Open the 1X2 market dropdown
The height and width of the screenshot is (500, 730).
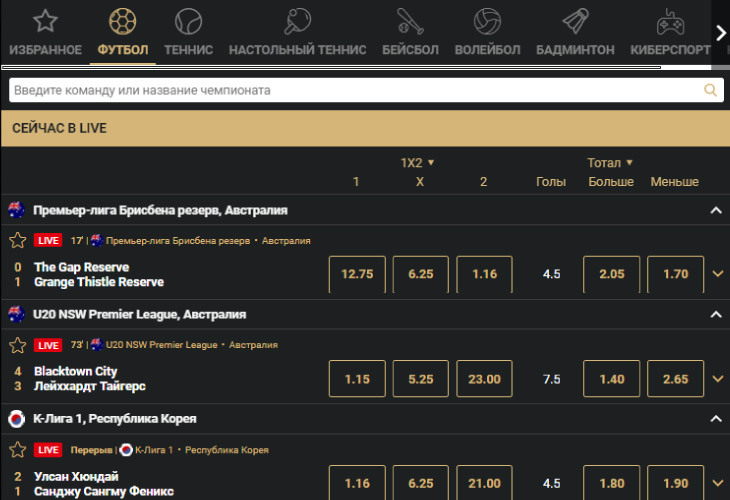coord(418,162)
